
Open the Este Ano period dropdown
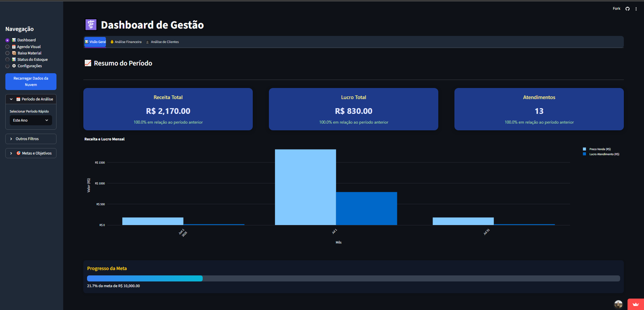[x=31, y=120]
